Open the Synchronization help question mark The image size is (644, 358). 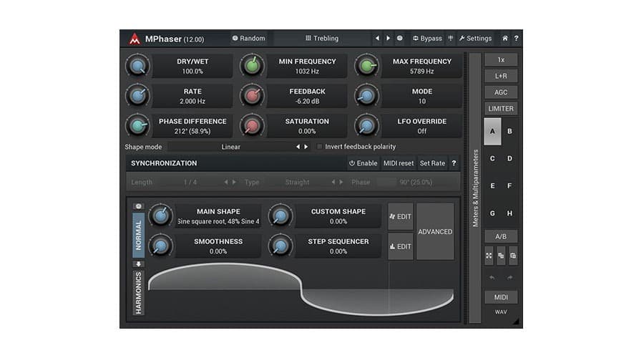click(454, 163)
